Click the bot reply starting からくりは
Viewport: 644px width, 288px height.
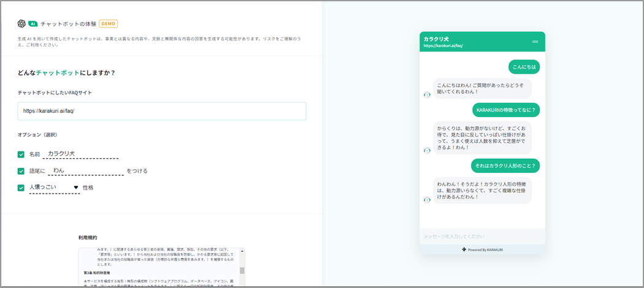click(483, 137)
